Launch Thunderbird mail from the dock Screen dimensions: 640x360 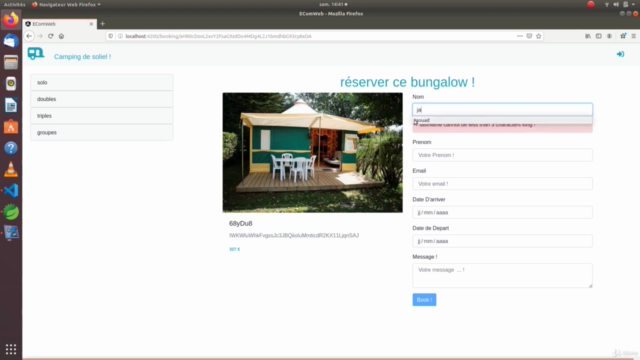point(11,41)
